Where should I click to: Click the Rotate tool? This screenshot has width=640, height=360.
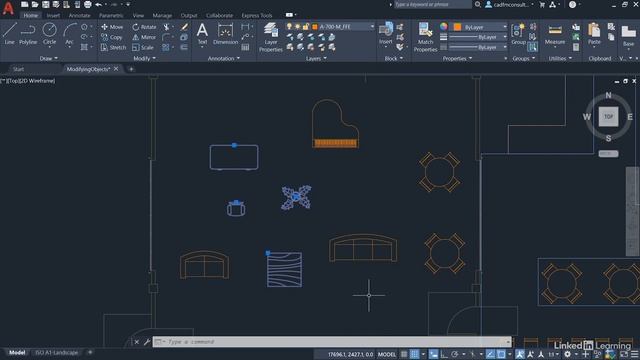coord(144,27)
